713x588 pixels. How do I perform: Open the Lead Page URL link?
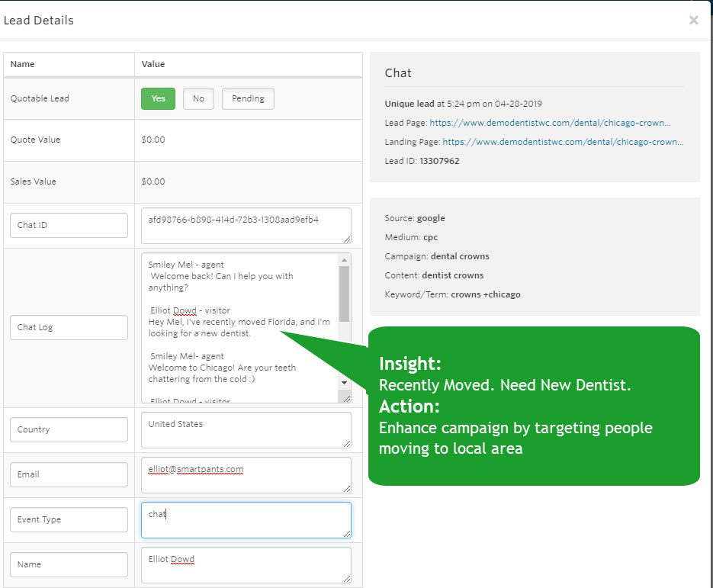click(550, 123)
